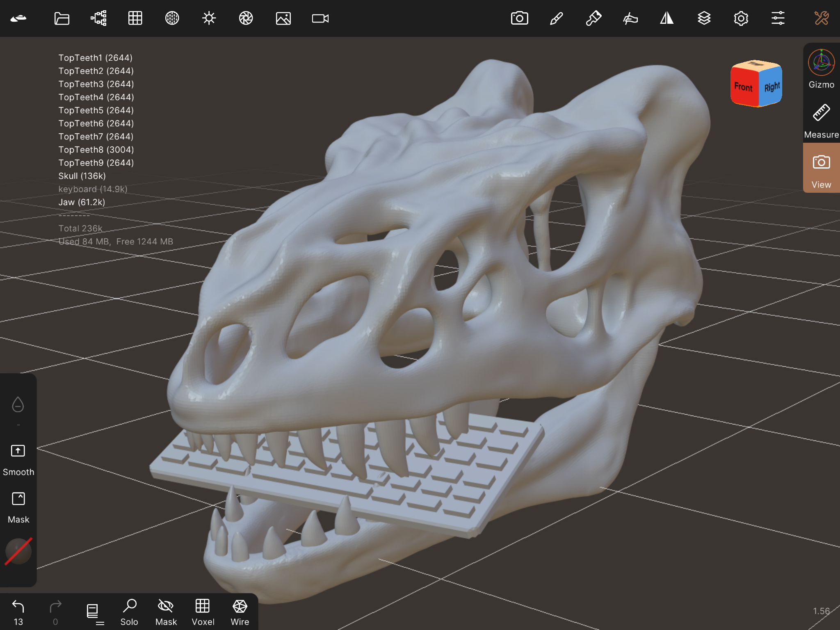Click the material sphere swatch
The width and height of the screenshot is (840, 630).
18,551
